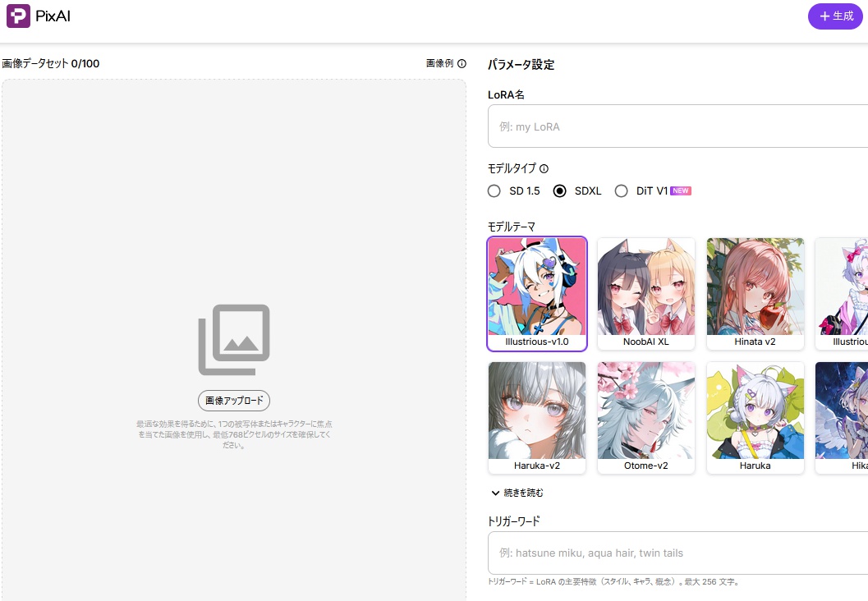Select the Haruka model thumbnail
Viewport: 868px width, 601px height.
tap(755, 417)
